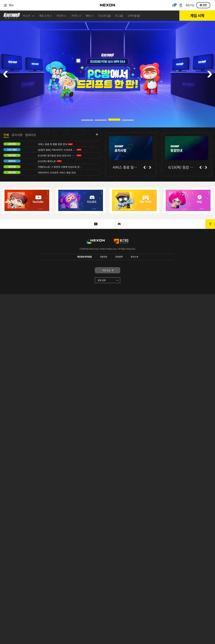Expand the 게임 소개 menu
215x644 pixels.
45,16
